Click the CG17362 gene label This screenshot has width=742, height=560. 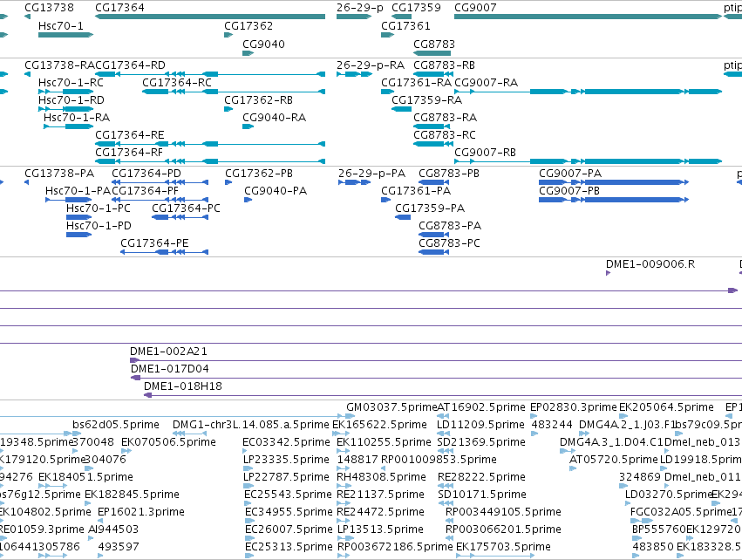tap(248, 25)
